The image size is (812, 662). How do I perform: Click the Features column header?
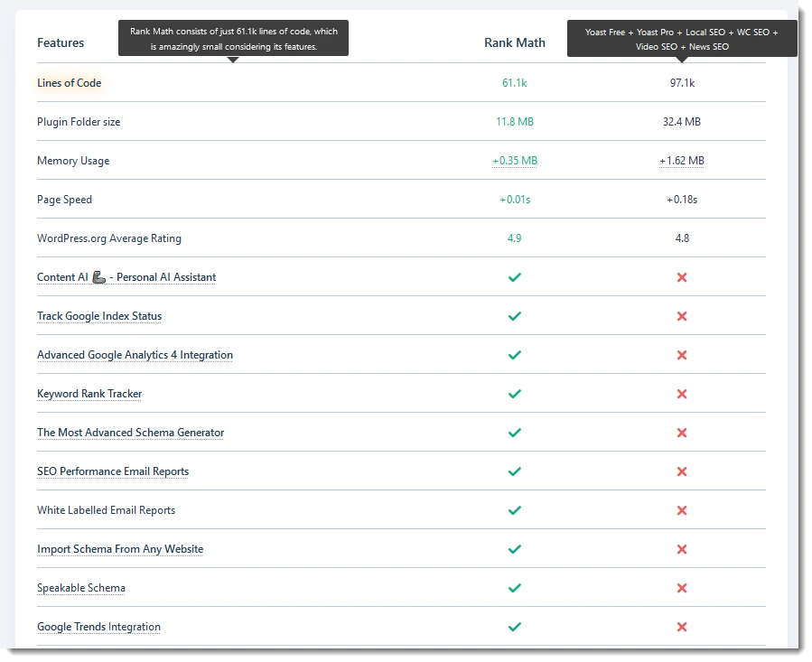pyautogui.click(x=61, y=42)
